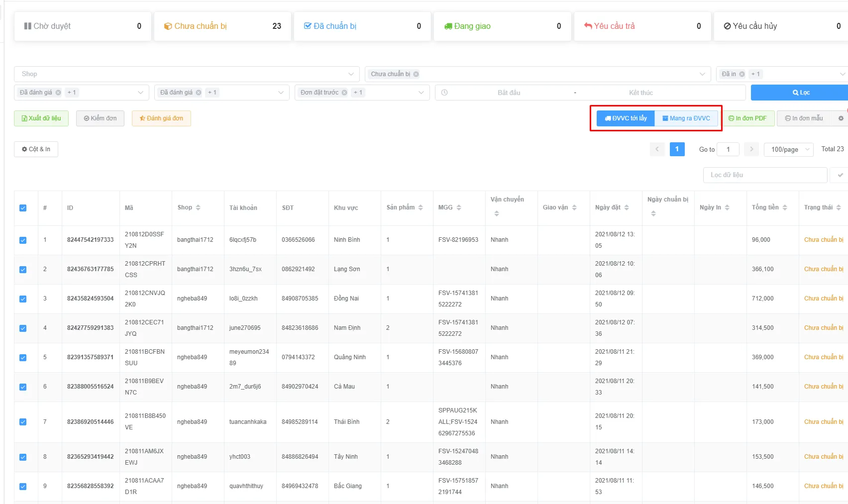This screenshot has width=848, height=504.
Task: Sort by MGG column arrows
Action: point(459,207)
